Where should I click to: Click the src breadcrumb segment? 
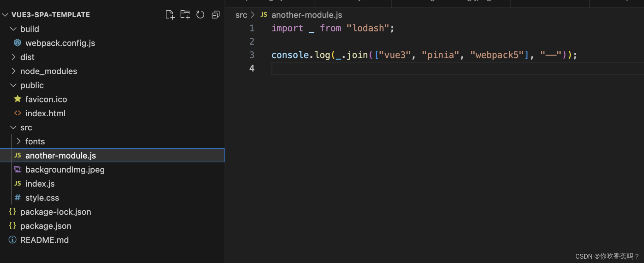[241, 15]
